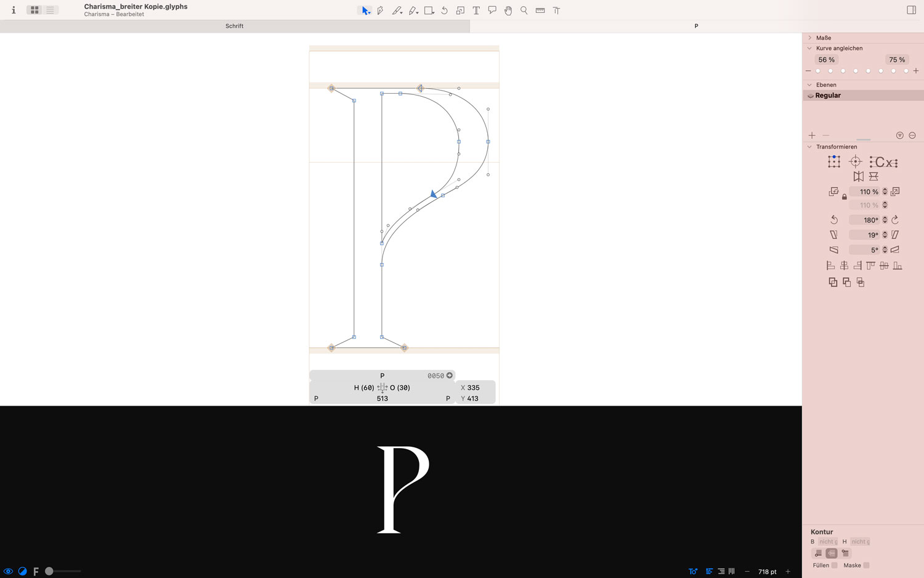Viewport: 924px width, 578px height.
Task: Select the Hand tool for panning
Action: pos(508,10)
